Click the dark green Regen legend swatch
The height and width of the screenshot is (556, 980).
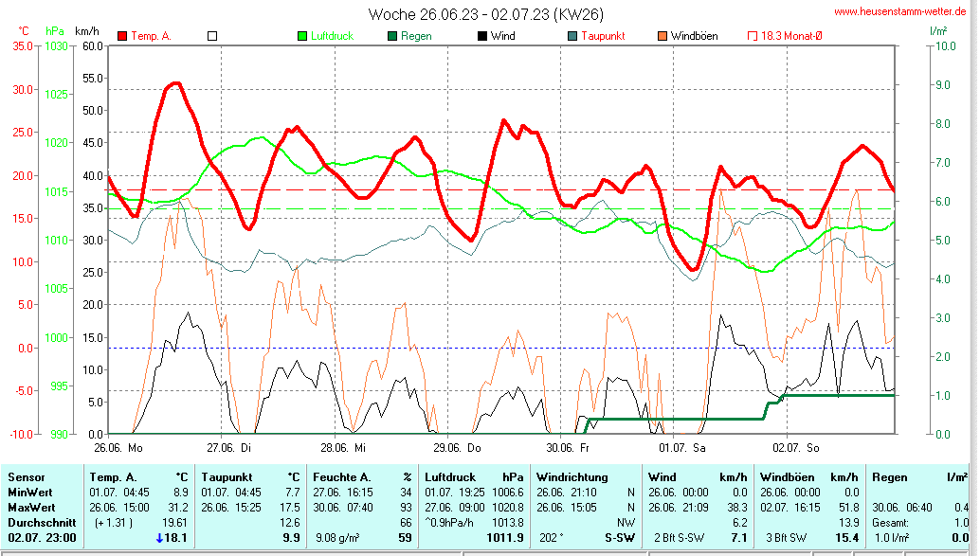click(x=392, y=36)
